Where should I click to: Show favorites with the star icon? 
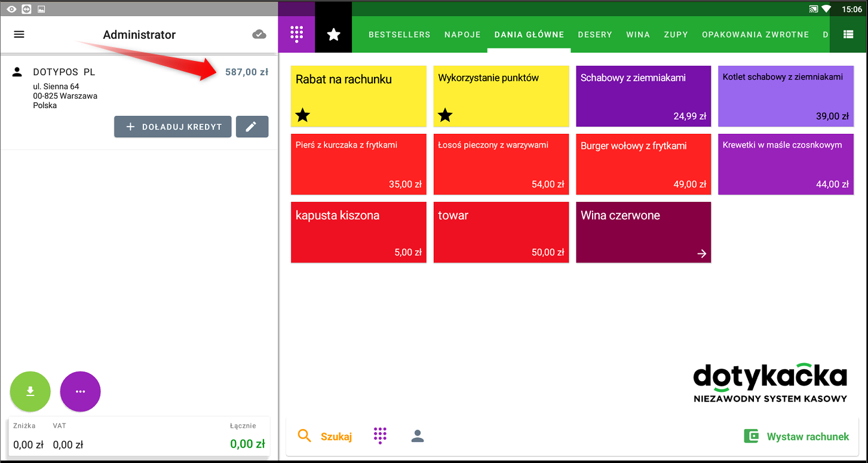coord(333,35)
